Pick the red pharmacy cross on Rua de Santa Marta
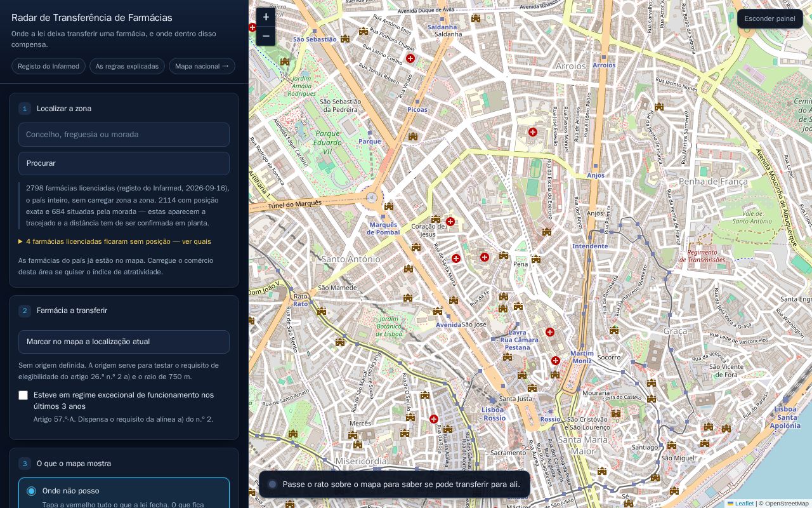The image size is (812, 508). point(456,258)
